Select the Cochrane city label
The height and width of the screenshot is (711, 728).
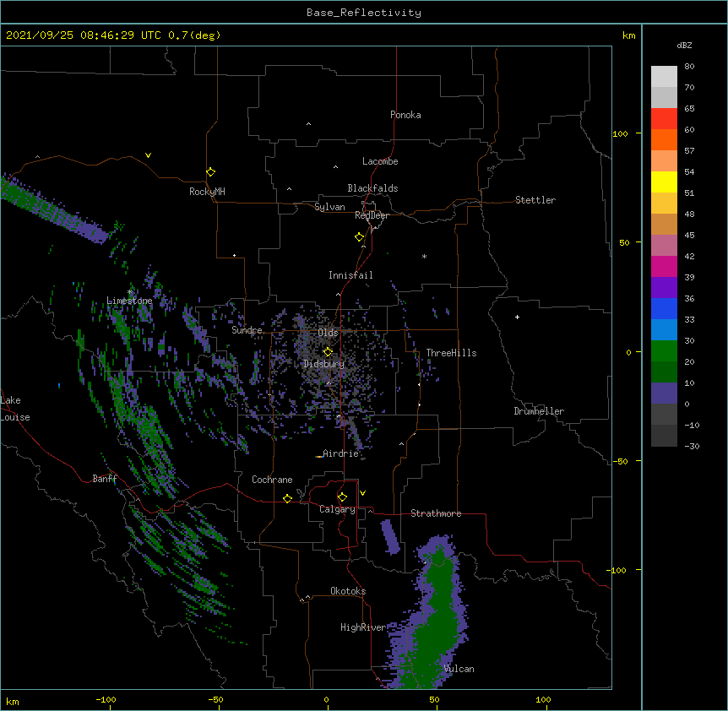pos(272,480)
